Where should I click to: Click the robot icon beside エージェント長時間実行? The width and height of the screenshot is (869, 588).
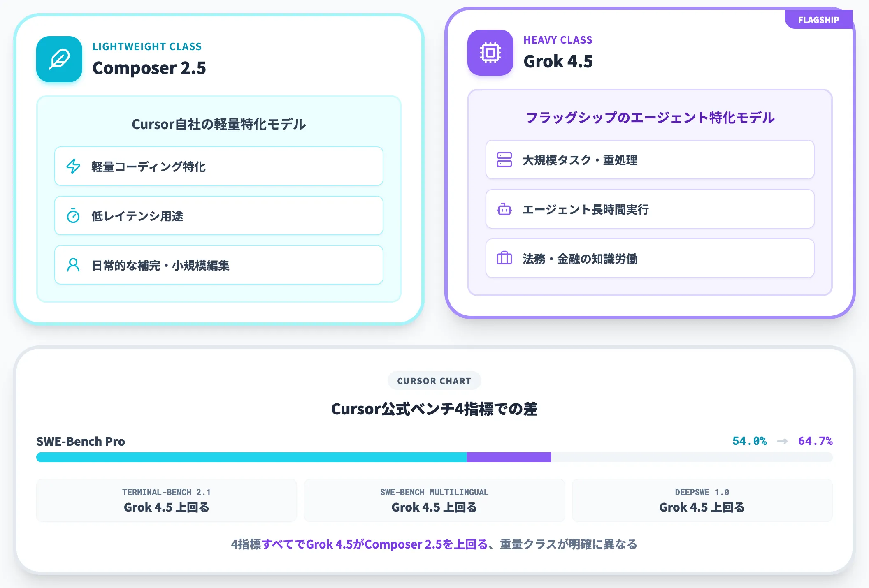(504, 209)
